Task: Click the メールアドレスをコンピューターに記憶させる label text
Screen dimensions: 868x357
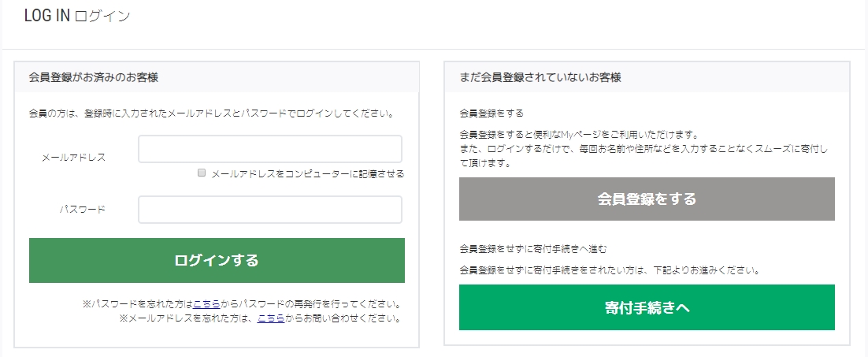Action: coord(308,173)
